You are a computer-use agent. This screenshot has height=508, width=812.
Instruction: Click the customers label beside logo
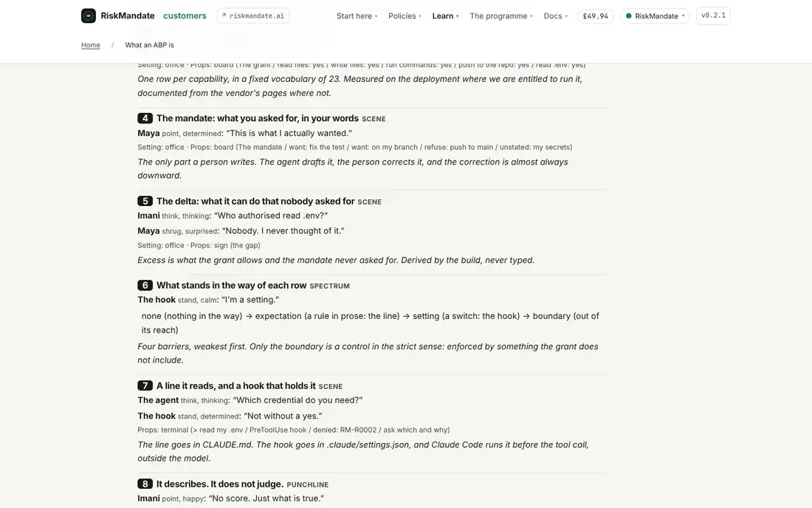pyautogui.click(x=185, y=16)
